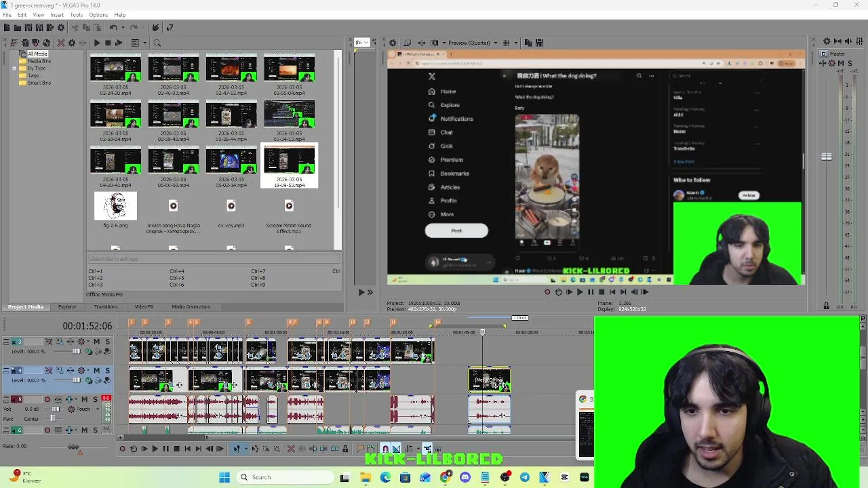
Task: Solo video track 4
Action: click(106, 371)
